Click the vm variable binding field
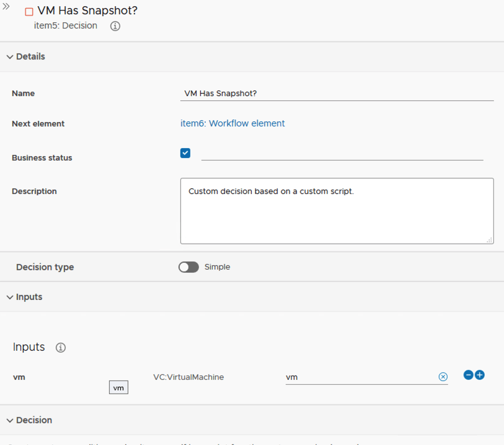This screenshot has width=504, height=445. click(x=360, y=377)
